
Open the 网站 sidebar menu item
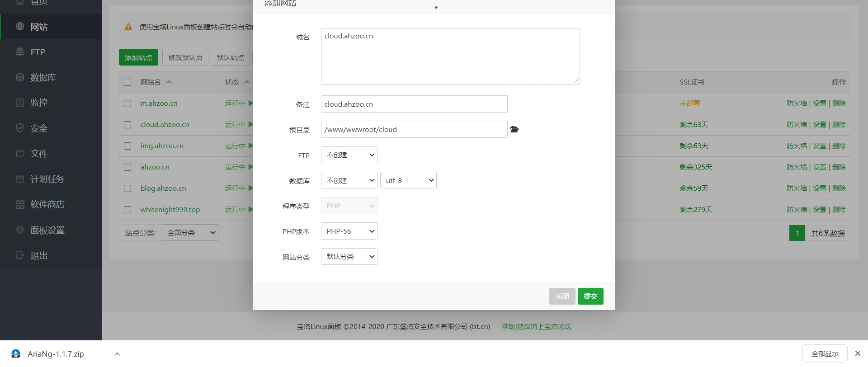pos(51,27)
